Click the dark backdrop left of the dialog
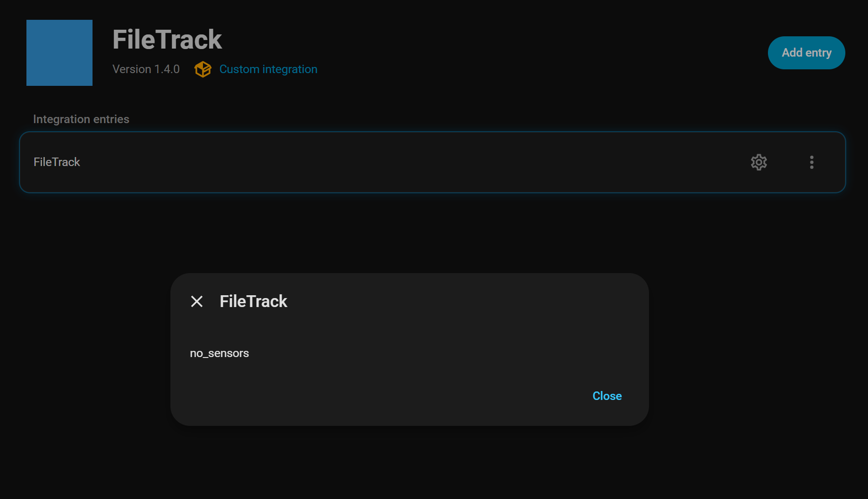The image size is (868, 499). (x=85, y=349)
